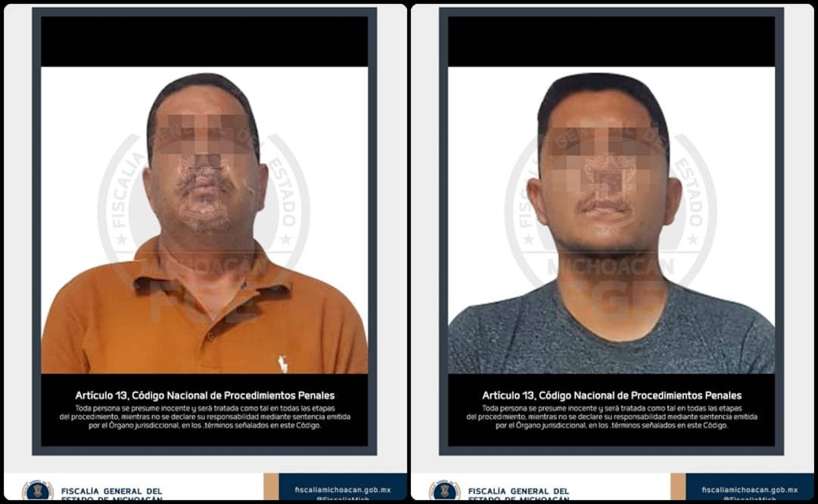Click the Fiscalía emblem in left footer
Screen dimensions: 818x504
37,491
